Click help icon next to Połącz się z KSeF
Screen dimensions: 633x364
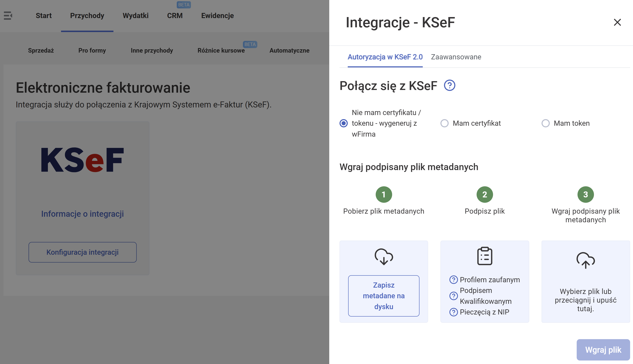449,85
